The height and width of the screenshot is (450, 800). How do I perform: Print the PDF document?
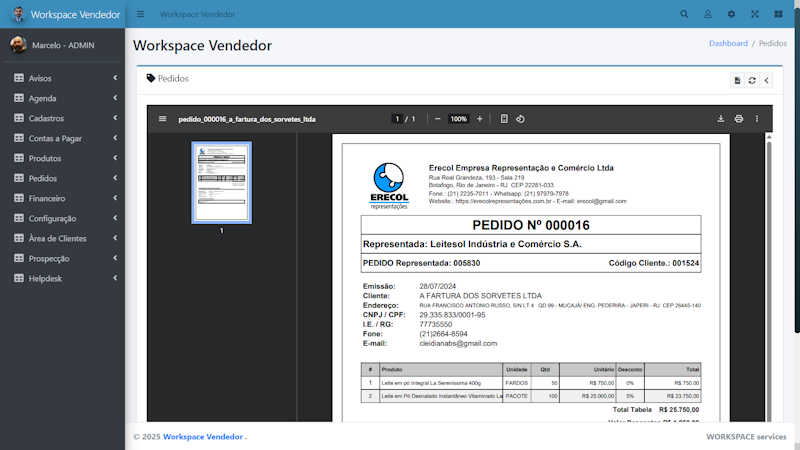coord(738,119)
